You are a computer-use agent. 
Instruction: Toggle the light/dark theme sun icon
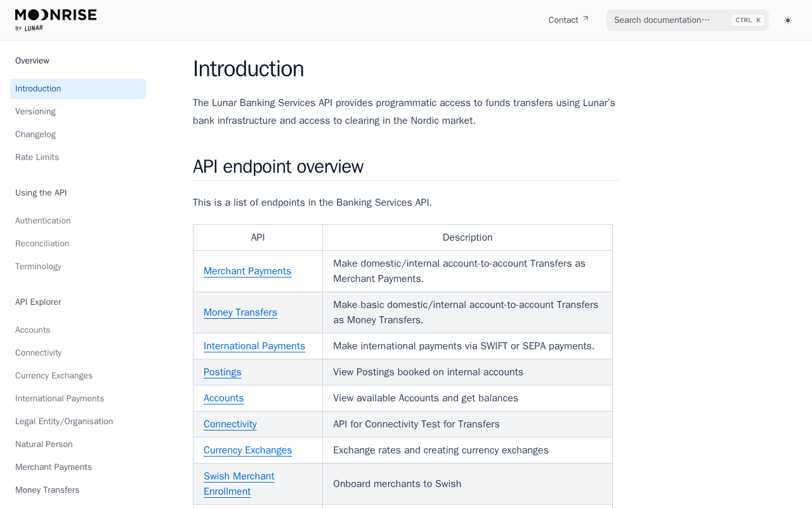(788, 20)
